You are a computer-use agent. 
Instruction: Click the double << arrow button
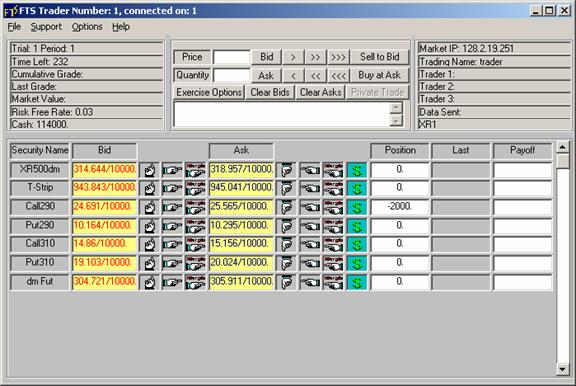(x=316, y=76)
